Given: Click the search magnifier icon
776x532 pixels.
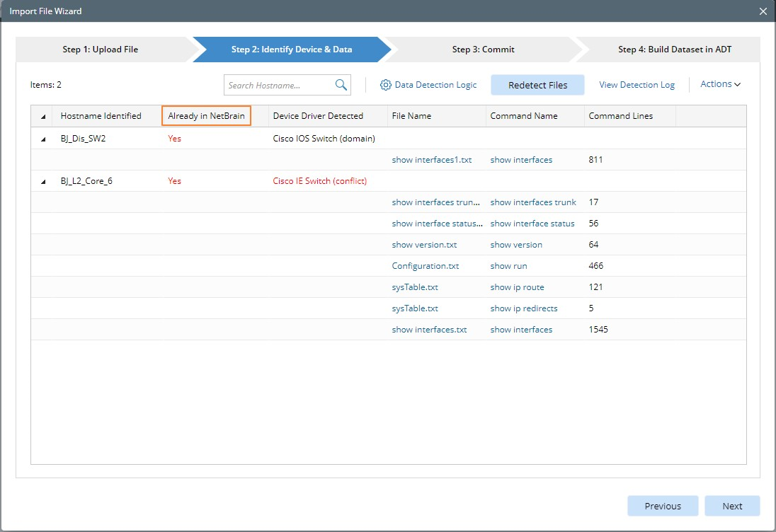Looking at the screenshot, I should [341, 85].
